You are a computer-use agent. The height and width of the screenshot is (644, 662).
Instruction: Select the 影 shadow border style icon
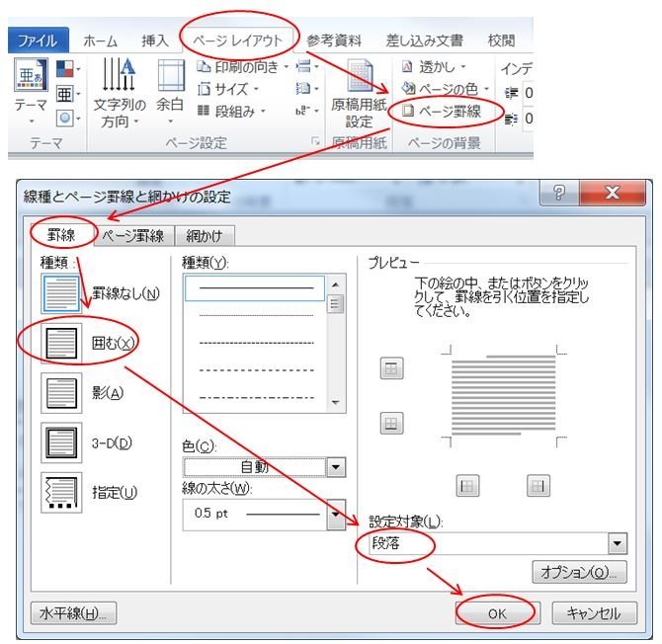click(59, 392)
